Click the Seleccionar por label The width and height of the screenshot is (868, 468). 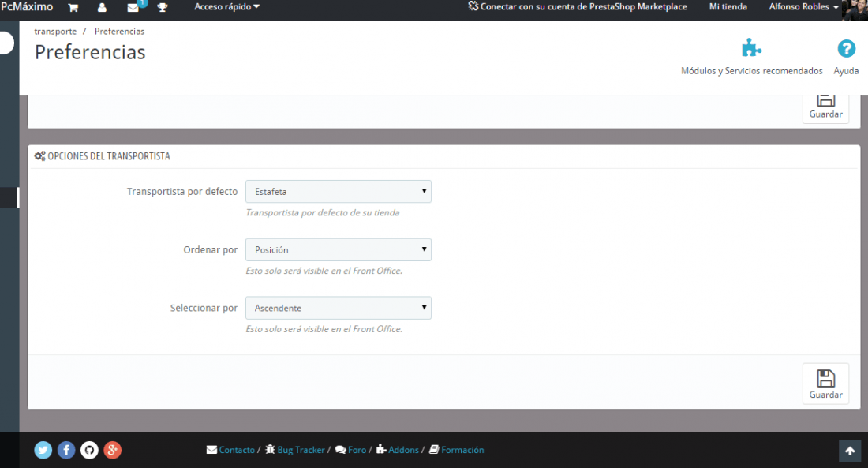[x=204, y=308]
